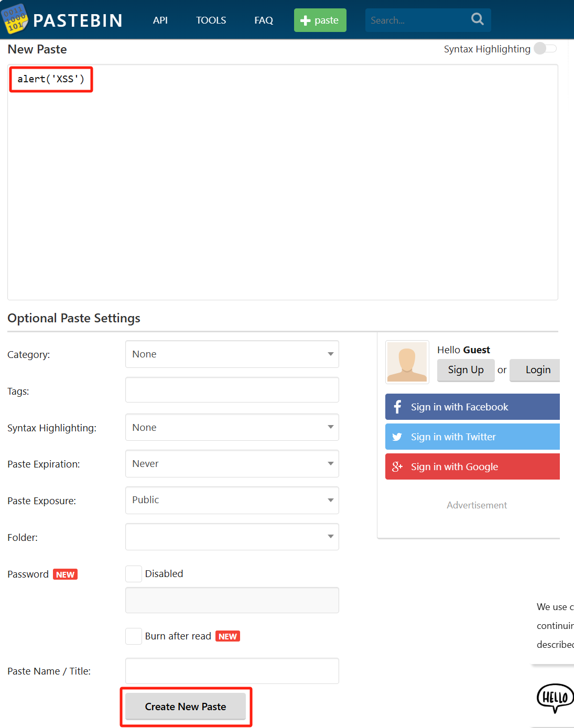The height and width of the screenshot is (728, 574).
Task: Open the HELLO speech bubble icon
Action: point(555,698)
